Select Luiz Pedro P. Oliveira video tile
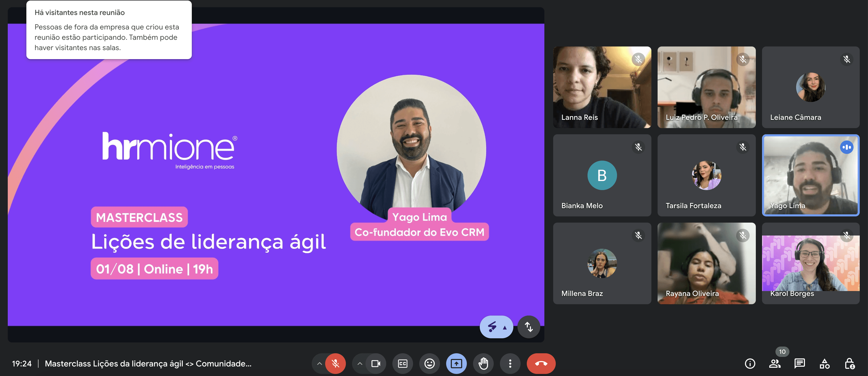The image size is (868, 376). click(x=707, y=87)
